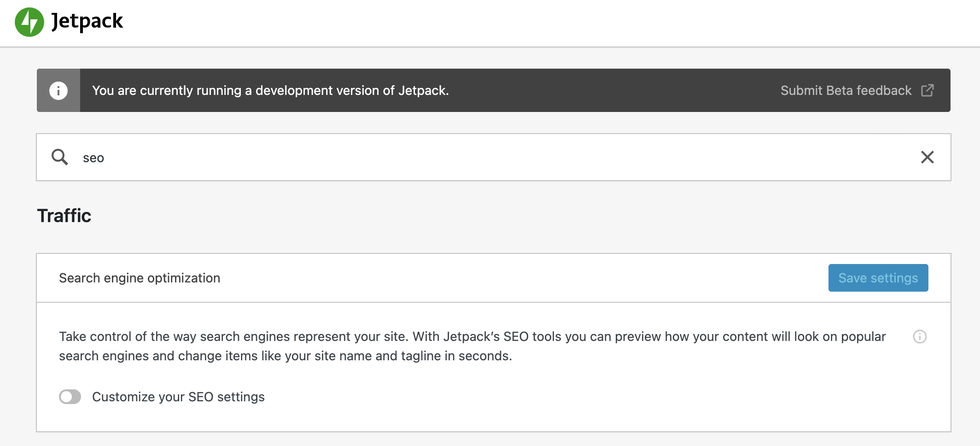This screenshot has width=980, height=446.
Task: Open Submit Beta feedback
Action: click(846, 90)
